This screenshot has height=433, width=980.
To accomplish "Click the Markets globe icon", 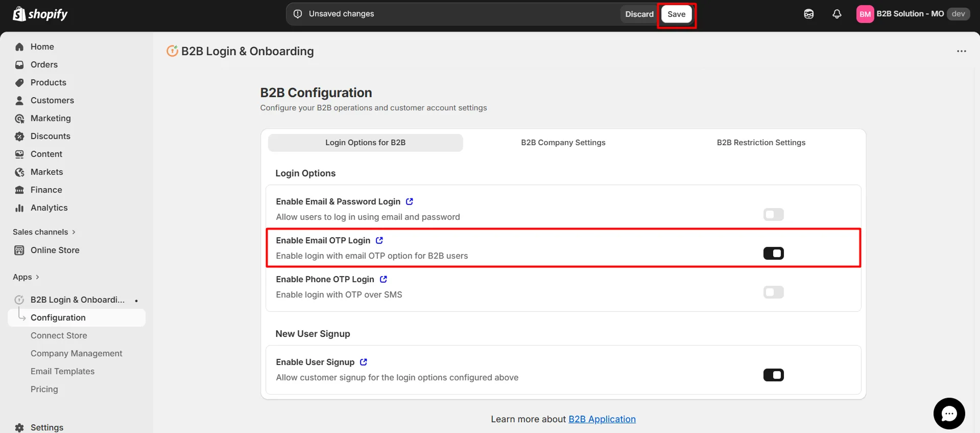I will pyautogui.click(x=19, y=172).
